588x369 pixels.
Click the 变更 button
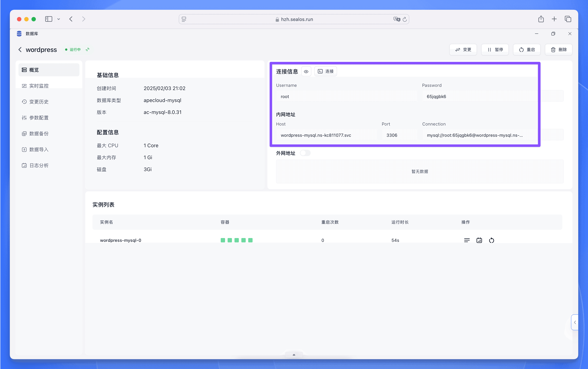pos(463,50)
